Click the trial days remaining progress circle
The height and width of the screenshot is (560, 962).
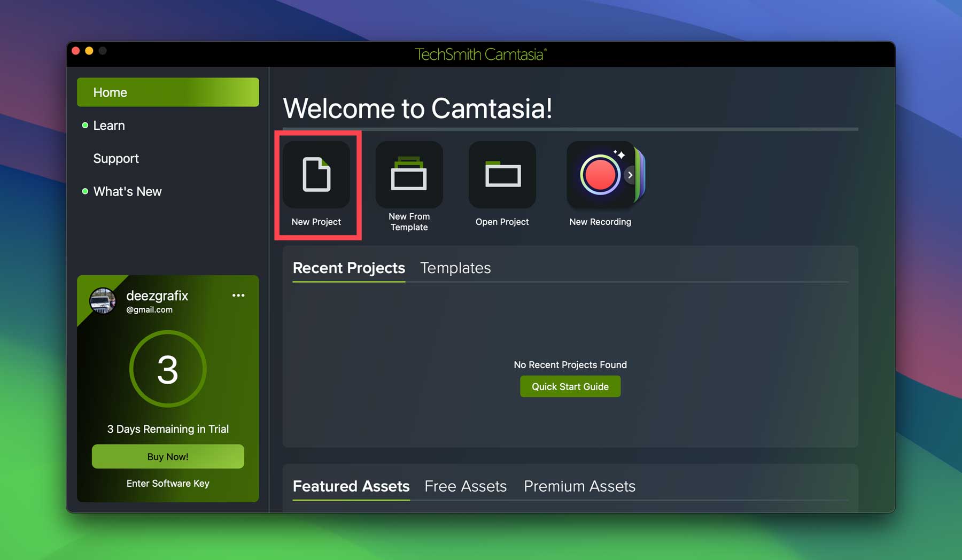167,369
